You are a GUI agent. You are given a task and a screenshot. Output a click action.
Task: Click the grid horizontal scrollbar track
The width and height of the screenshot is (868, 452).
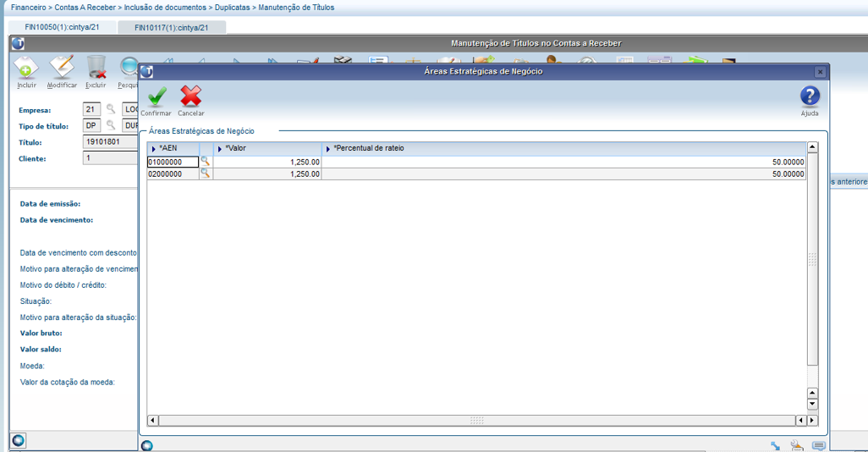476,421
